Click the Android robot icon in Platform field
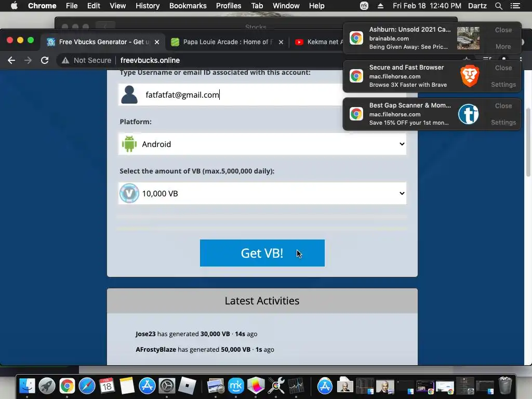Image resolution: width=532 pixels, height=399 pixels. point(129,144)
